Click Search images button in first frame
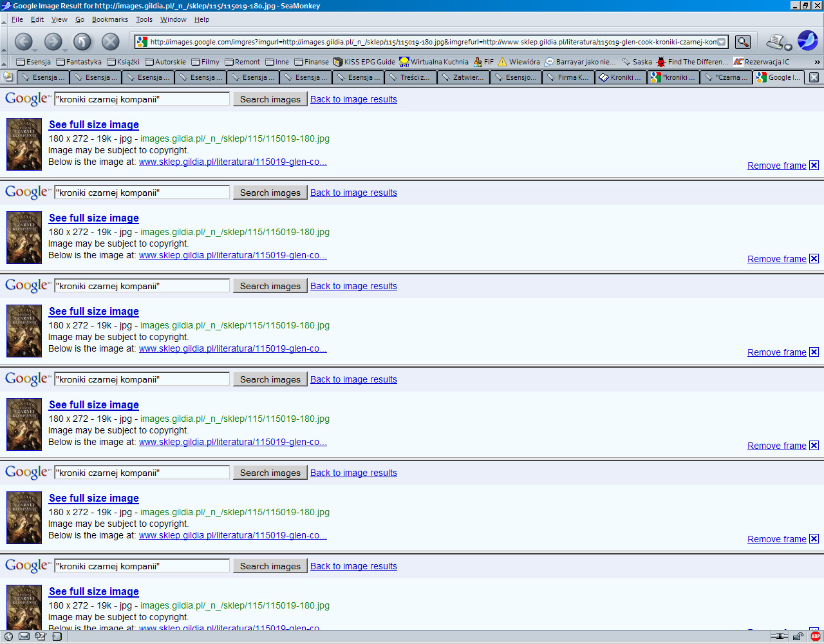The width and height of the screenshot is (824, 644). click(x=270, y=99)
